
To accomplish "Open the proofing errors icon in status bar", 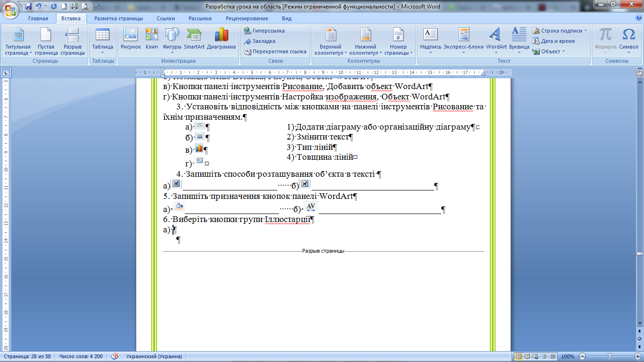I will (x=115, y=356).
